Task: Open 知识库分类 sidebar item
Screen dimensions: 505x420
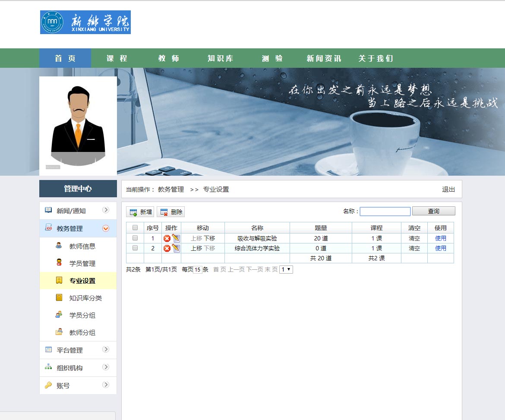Action: click(85, 298)
